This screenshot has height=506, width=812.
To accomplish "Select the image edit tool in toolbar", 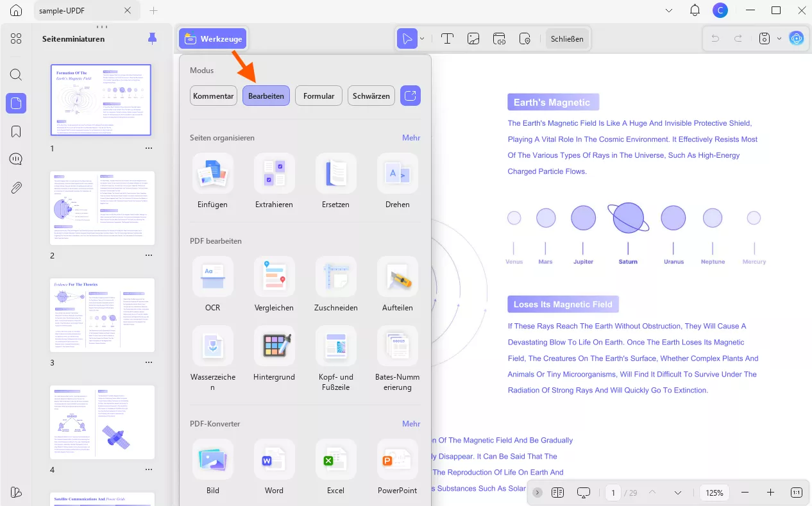I will (473, 38).
